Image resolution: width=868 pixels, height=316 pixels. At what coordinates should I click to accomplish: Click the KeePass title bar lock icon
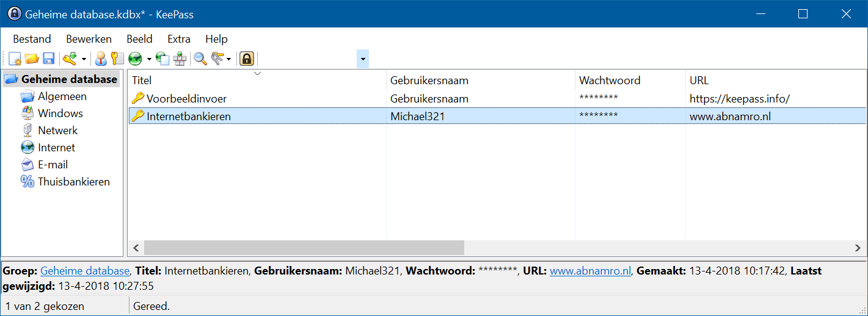tap(14, 14)
